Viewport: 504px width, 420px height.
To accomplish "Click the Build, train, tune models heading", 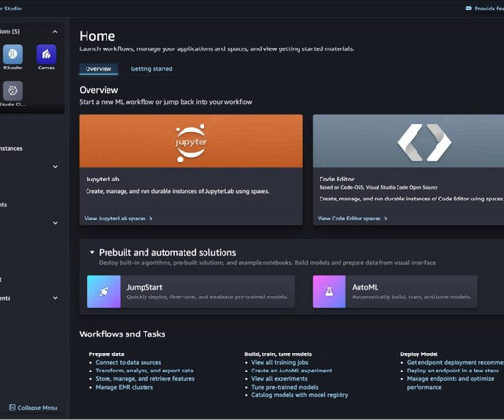I will [278, 354].
